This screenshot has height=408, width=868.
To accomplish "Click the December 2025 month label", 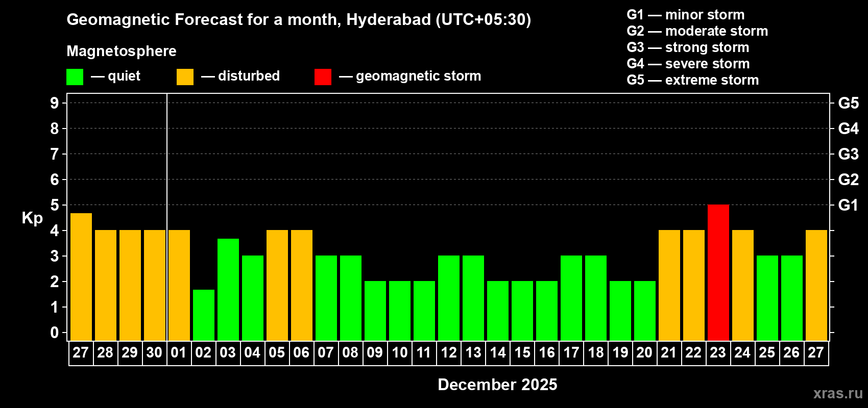I will [x=497, y=385].
